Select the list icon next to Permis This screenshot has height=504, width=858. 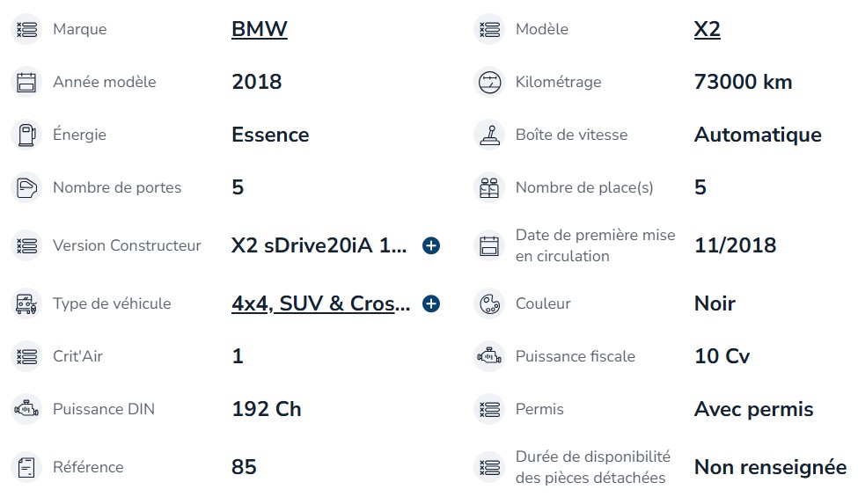coord(489,409)
